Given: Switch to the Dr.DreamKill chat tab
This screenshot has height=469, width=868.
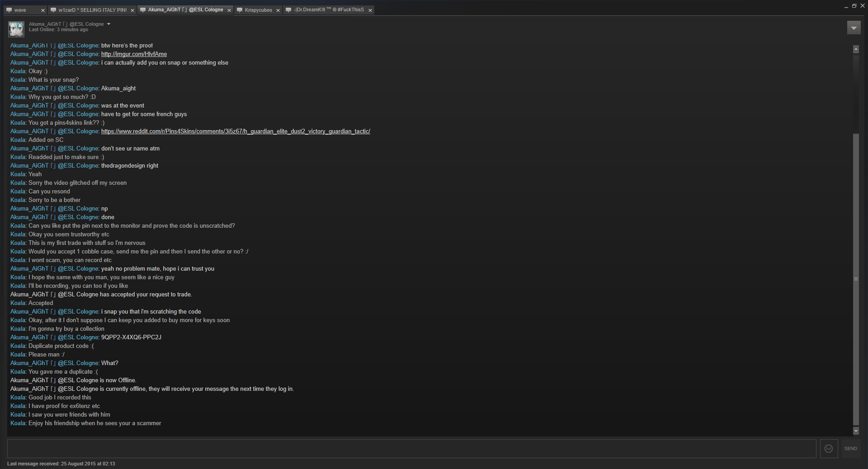Looking at the screenshot, I should (329, 10).
